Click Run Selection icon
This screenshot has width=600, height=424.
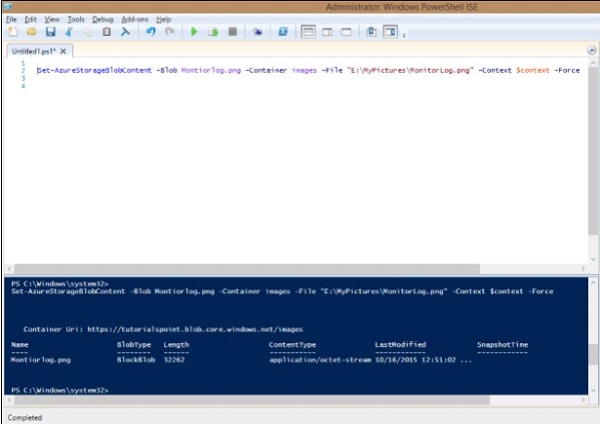[x=213, y=32]
